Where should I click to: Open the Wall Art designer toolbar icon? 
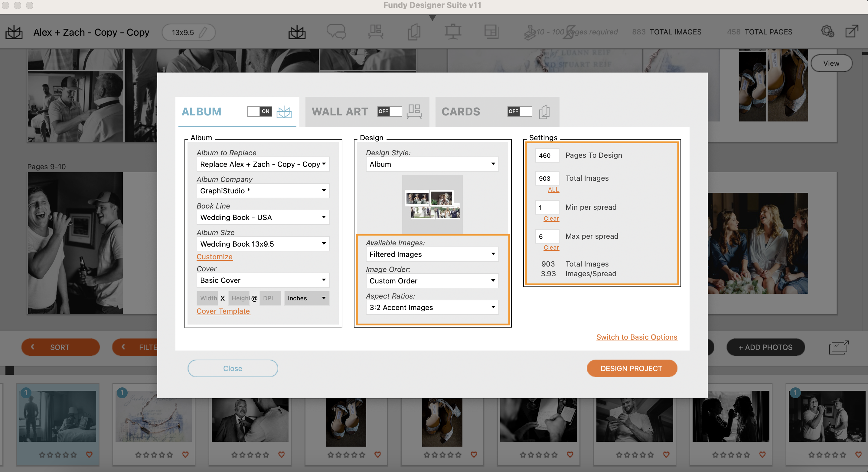click(x=375, y=32)
